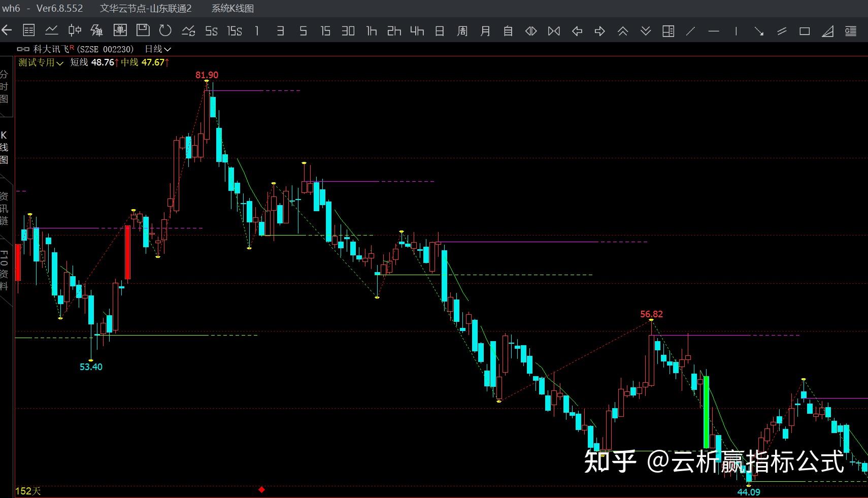
Task: Select the 1 minute period
Action: click(257, 31)
